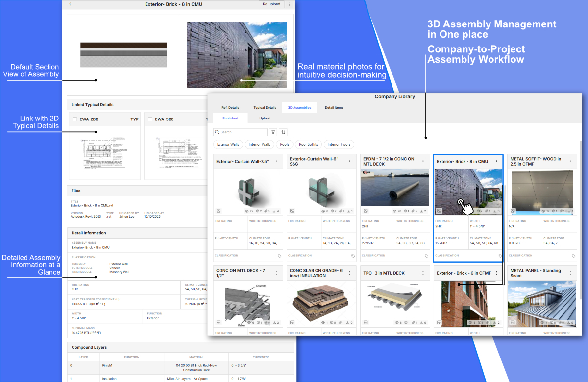Image resolution: width=588 pixels, height=382 pixels.
Task: Click image icon on Exterior-Curtain Wall-7.5" card
Action: pyautogui.click(x=219, y=211)
